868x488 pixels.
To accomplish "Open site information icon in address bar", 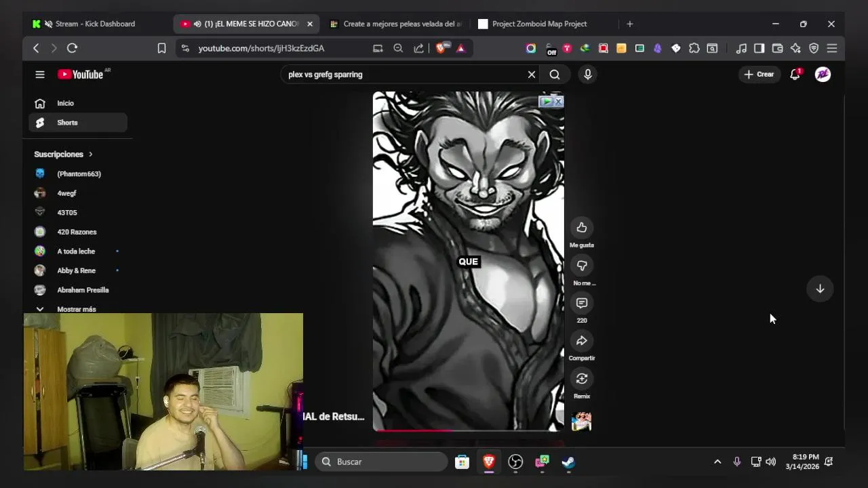I will click(x=185, y=48).
